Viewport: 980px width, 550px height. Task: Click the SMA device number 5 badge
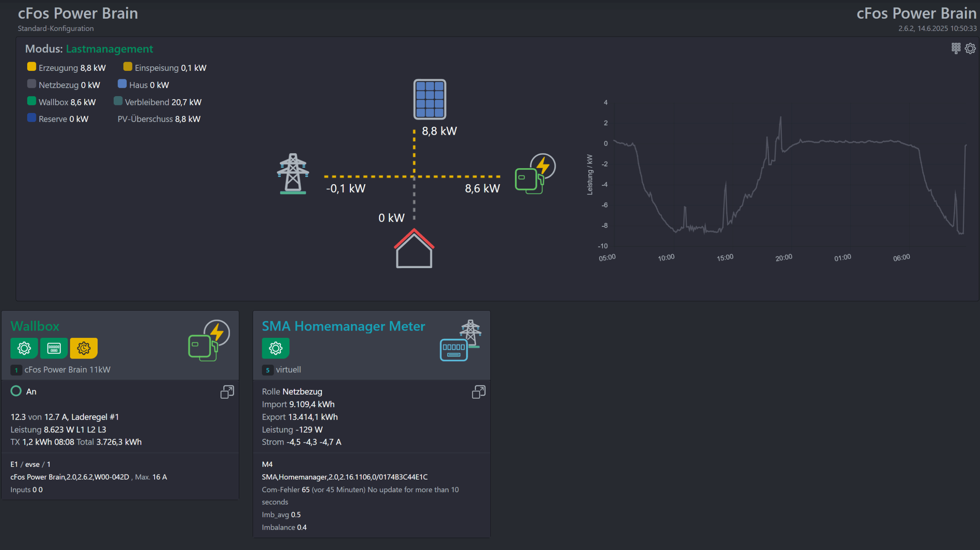[268, 370]
